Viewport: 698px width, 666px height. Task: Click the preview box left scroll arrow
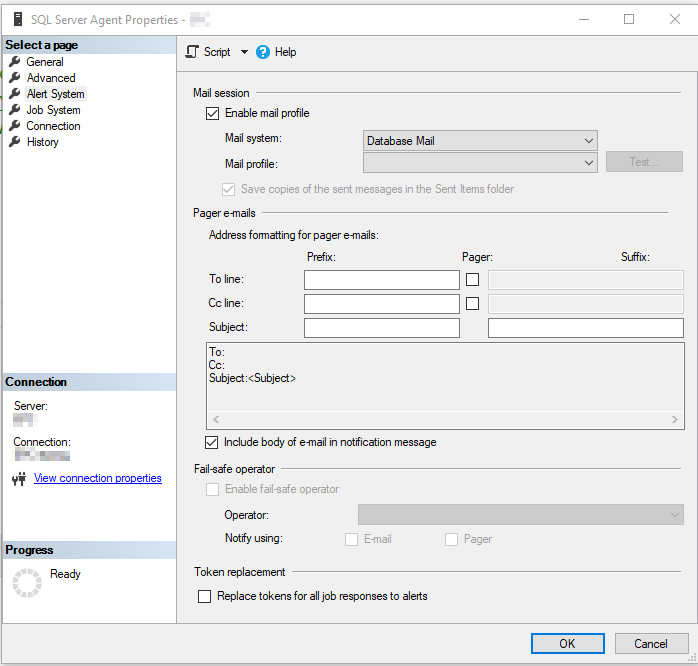pyautogui.click(x=216, y=419)
